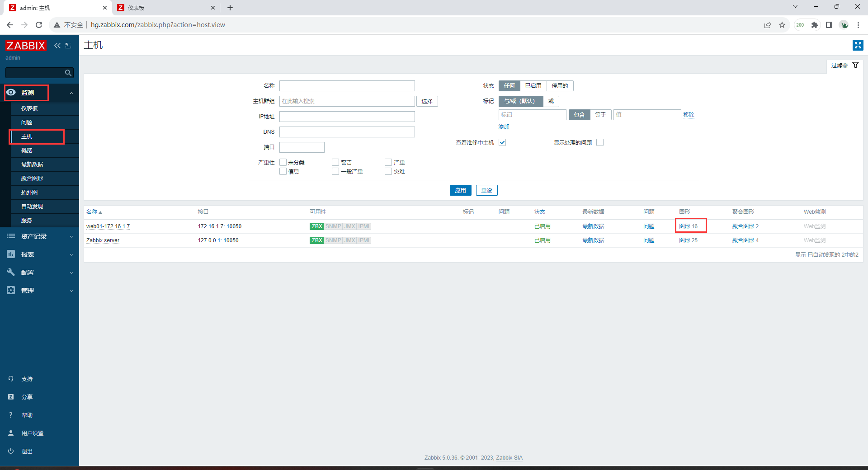Viewport: 868px width, 470px height.
Task: Set tag operator to 等于
Action: pyautogui.click(x=600, y=115)
